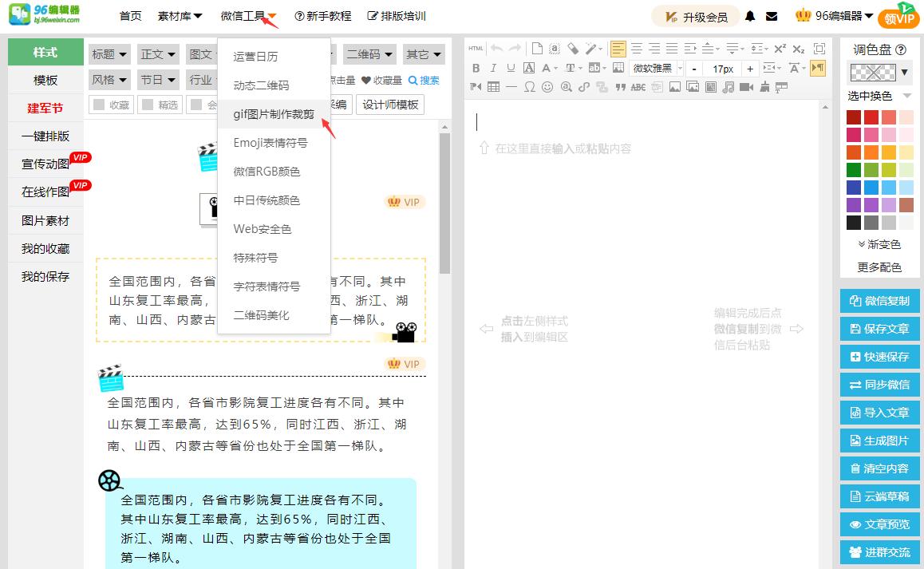924x569 pixels.
Task: Open the special character (Ω) inserter
Action: click(530, 87)
